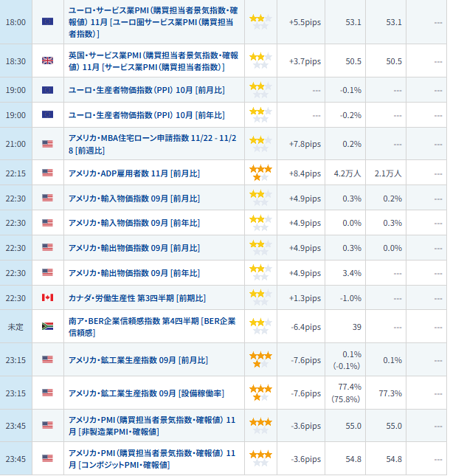Screen dimensions: 450x476
Task: Click the US flag beside ADP雇用者数
Action: 48,173
